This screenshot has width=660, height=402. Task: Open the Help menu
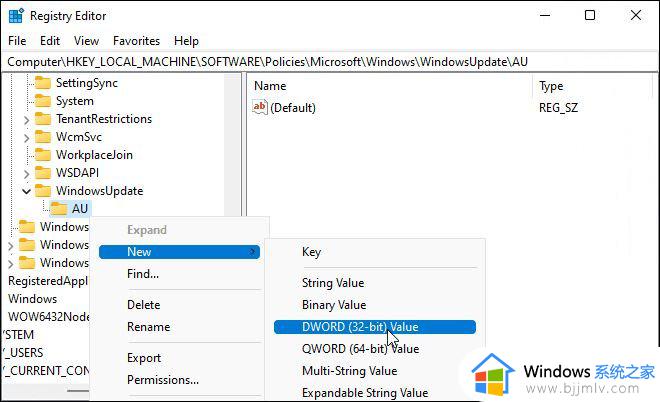click(x=186, y=41)
